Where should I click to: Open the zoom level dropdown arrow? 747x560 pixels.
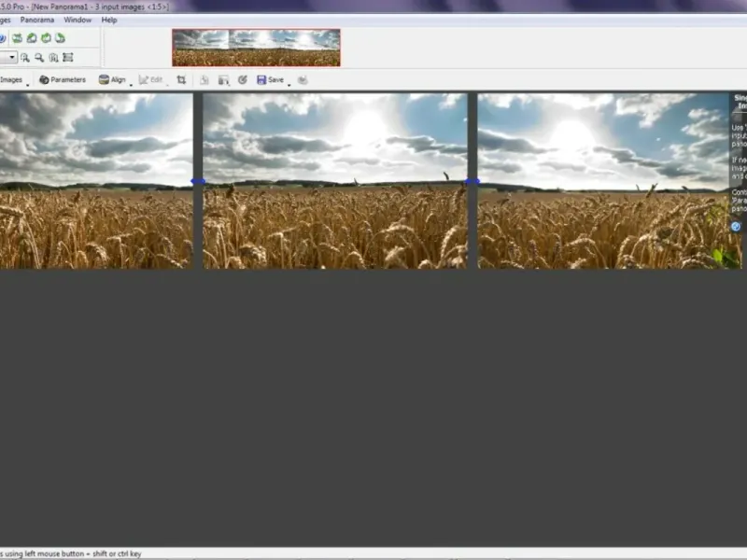point(12,58)
